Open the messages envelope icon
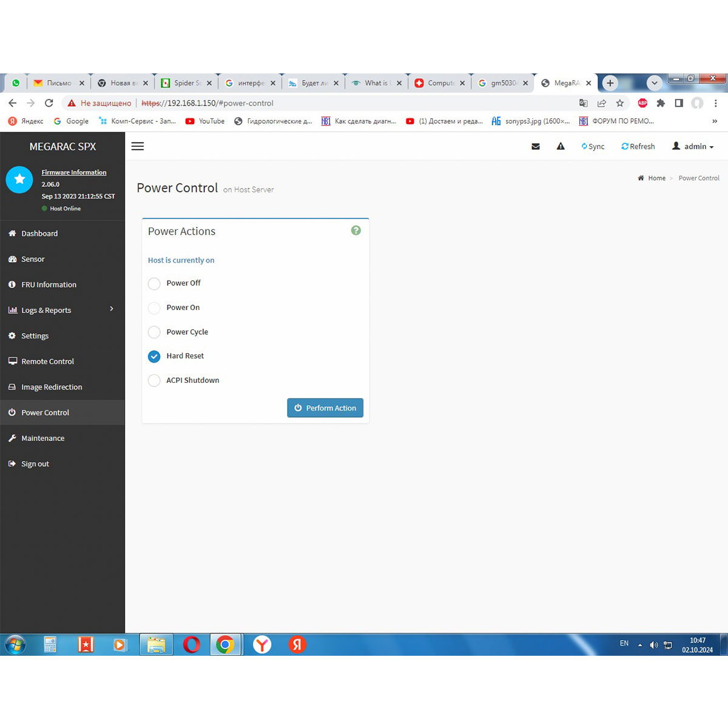Screen dimensions: 728x728 536,146
